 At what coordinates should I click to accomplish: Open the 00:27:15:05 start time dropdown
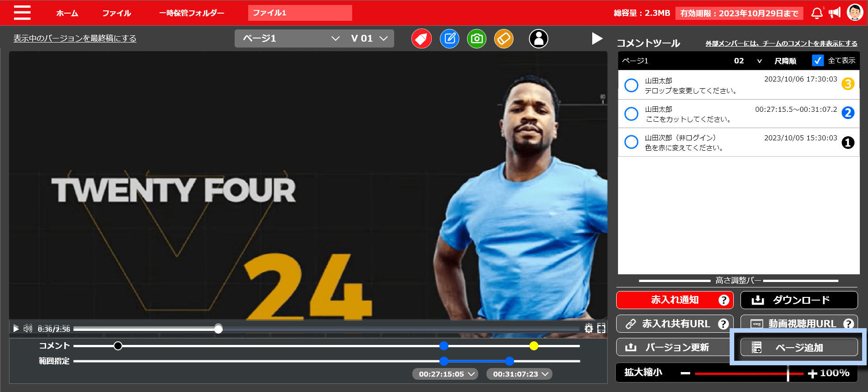[445, 374]
